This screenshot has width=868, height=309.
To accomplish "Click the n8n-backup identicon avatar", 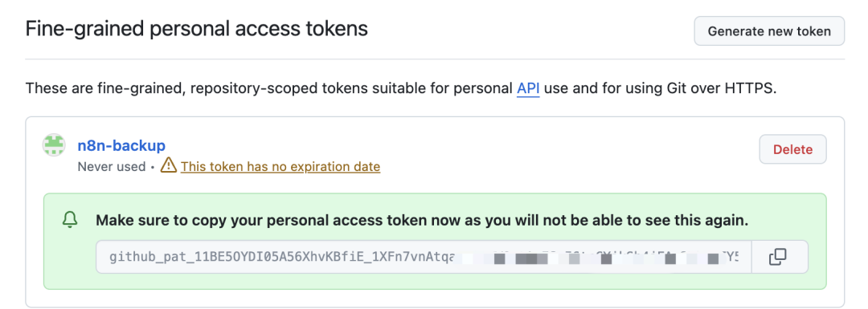I will point(55,144).
